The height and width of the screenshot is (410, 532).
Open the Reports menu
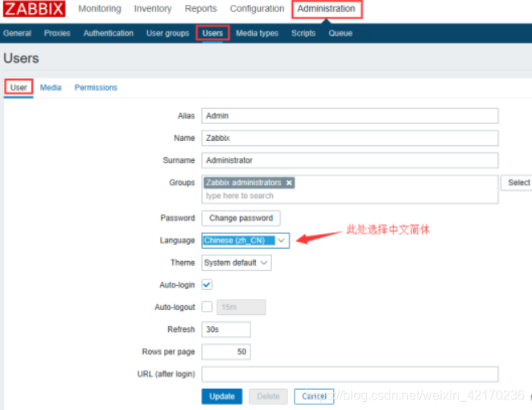coord(200,9)
